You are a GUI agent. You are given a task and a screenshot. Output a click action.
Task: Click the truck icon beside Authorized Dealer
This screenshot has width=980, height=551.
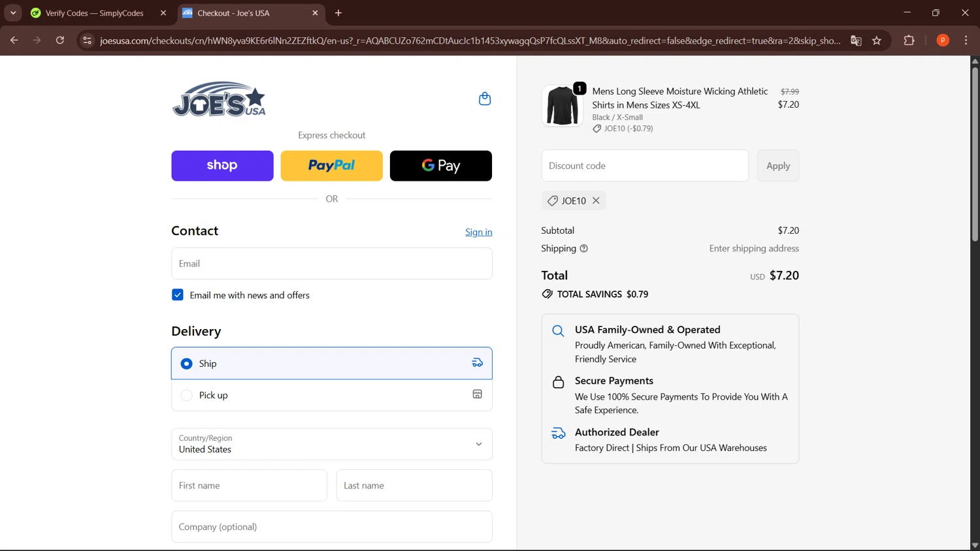point(558,433)
